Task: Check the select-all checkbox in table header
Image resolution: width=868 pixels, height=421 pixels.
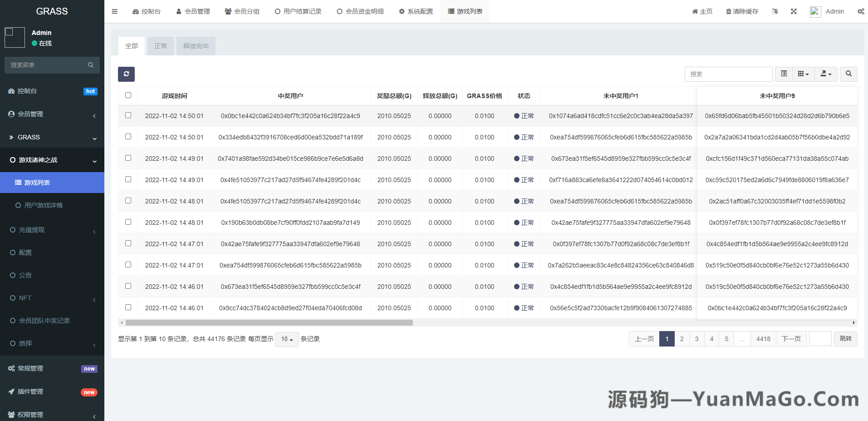Action: (x=128, y=95)
